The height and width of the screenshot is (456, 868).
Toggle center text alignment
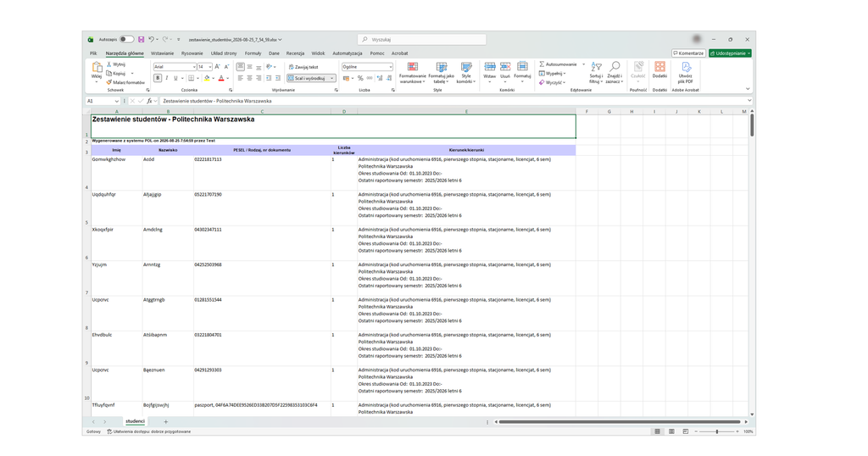pos(250,78)
